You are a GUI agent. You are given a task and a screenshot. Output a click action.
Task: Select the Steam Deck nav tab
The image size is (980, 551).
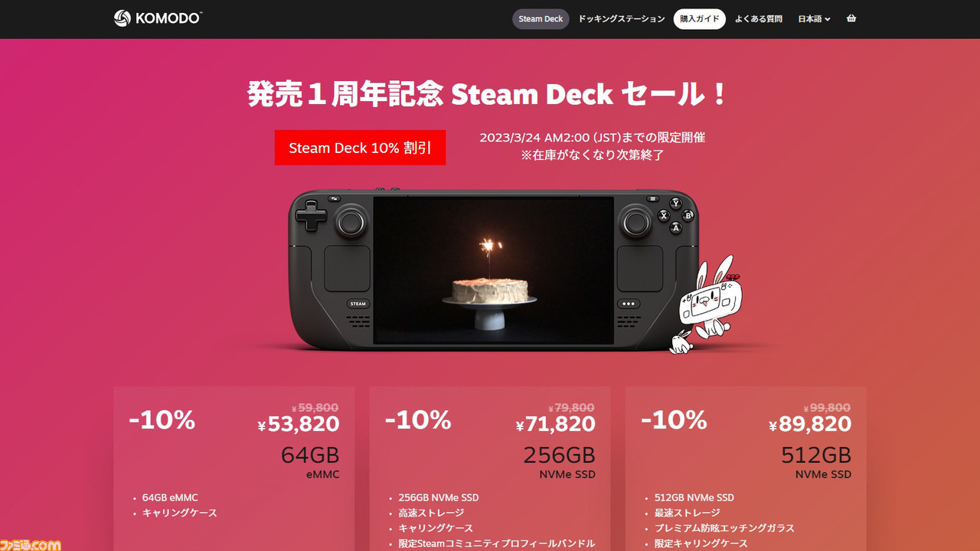(x=541, y=19)
